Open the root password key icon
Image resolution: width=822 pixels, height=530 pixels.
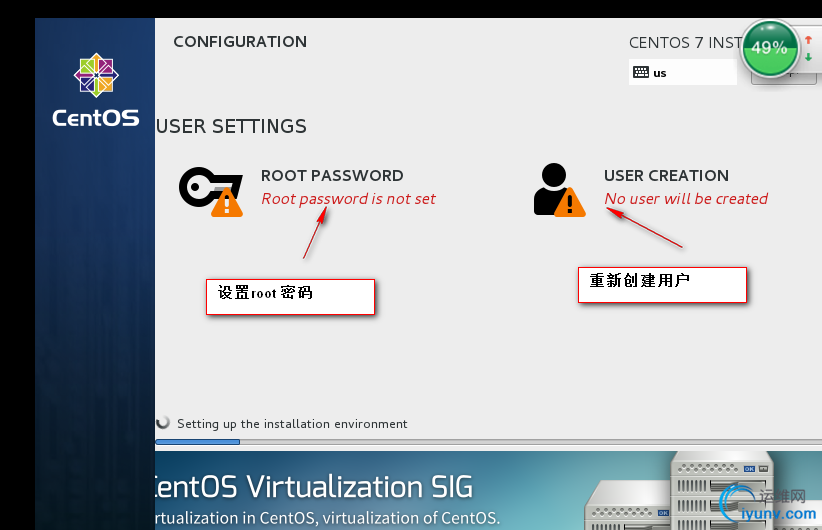coord(211,191)
